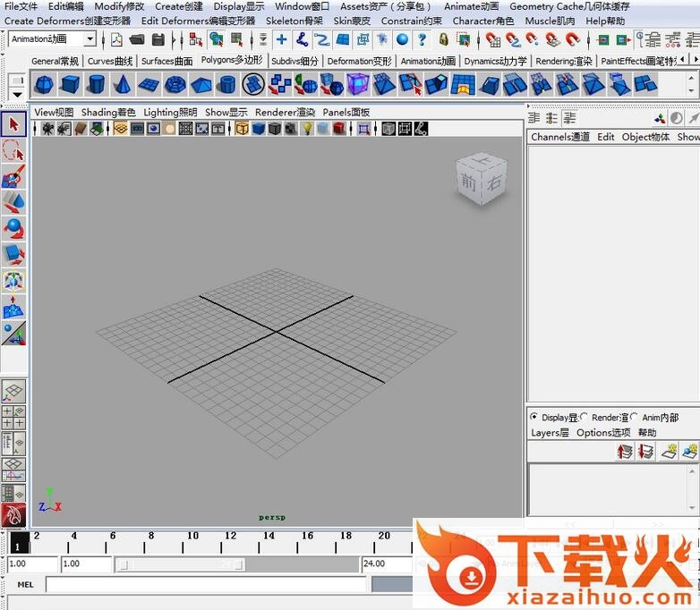The height and width of the screenshot is (610, 700).
Task: Switch to the Polygons shelf tab
Action: click(x=231, y=61)
